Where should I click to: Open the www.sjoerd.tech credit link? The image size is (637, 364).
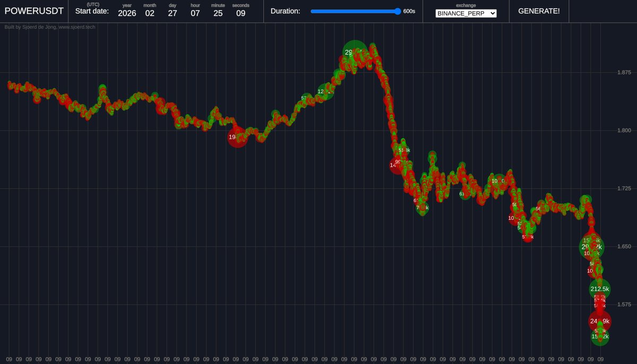coord(76,27)
